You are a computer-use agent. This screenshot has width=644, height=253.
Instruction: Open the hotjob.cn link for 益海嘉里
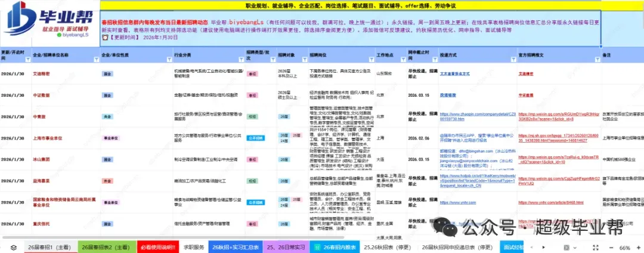[x=476, y=181]
